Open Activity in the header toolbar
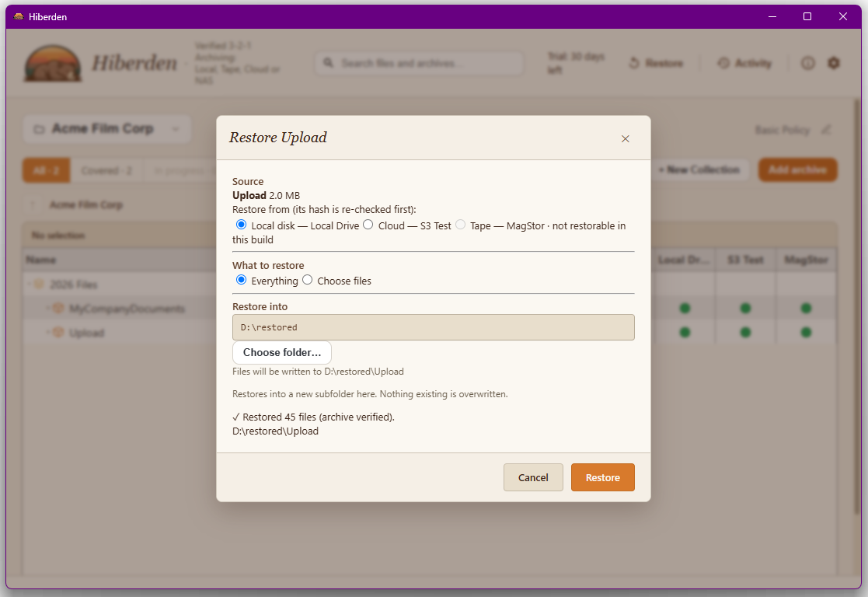 point(744,63)
